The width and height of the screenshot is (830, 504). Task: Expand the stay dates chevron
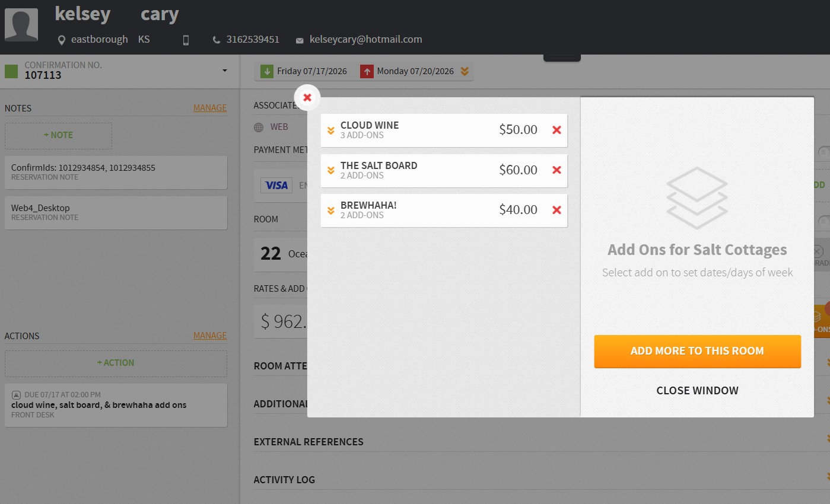click(x=465, y=71)
